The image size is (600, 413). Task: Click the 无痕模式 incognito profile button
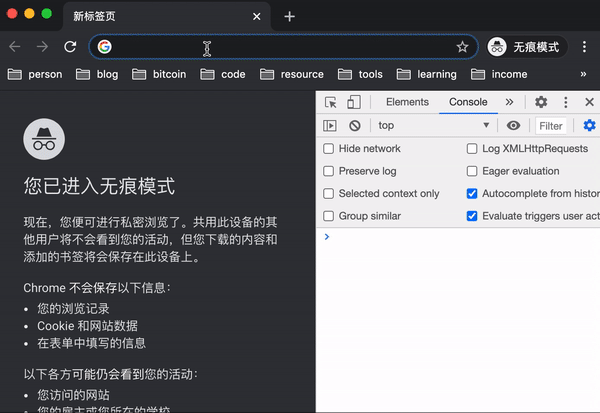[526, 47]
